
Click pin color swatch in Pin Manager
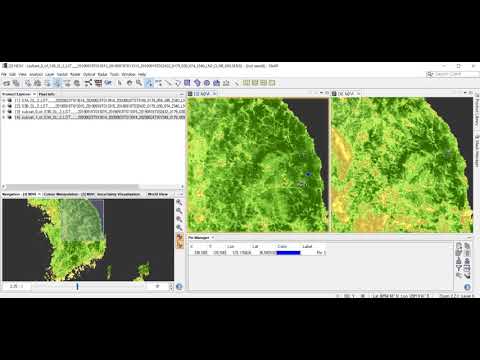pos(288,253)
